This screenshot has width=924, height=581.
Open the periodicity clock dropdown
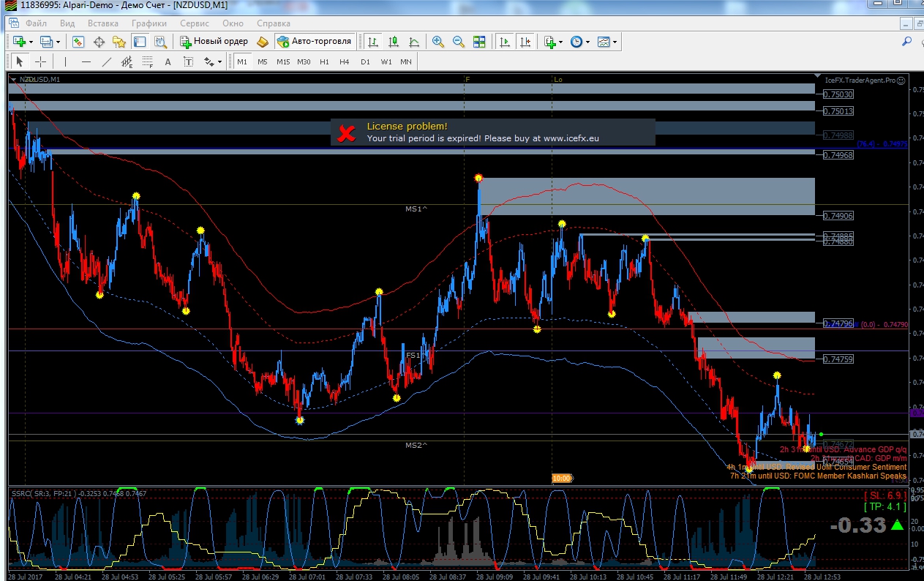(x=580, y=42)
